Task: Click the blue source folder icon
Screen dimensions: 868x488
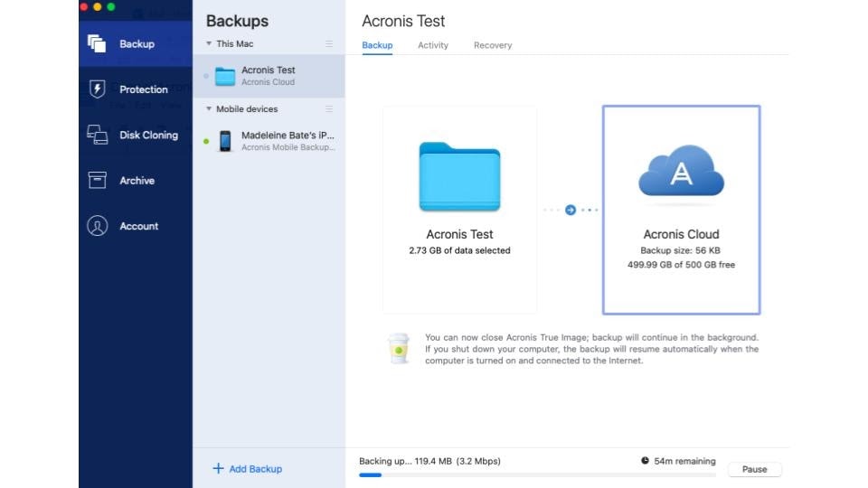Action: pyautogui.click(x=459, y=176)
